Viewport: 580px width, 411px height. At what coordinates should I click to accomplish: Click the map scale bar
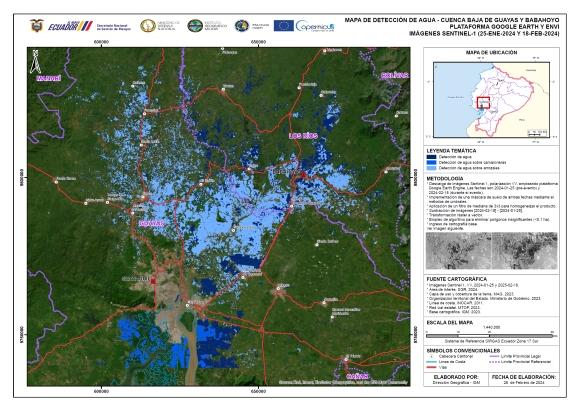tap(489, 336)
